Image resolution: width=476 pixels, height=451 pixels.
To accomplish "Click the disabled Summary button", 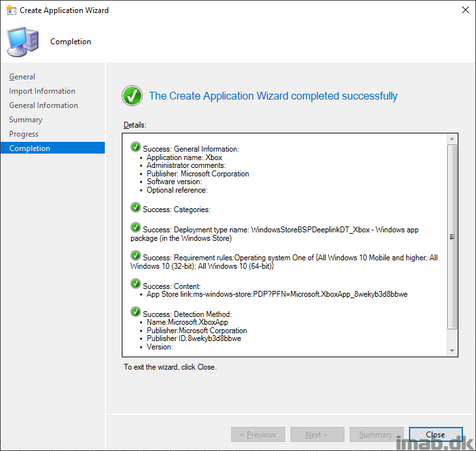I will click(x=376, y=434).
